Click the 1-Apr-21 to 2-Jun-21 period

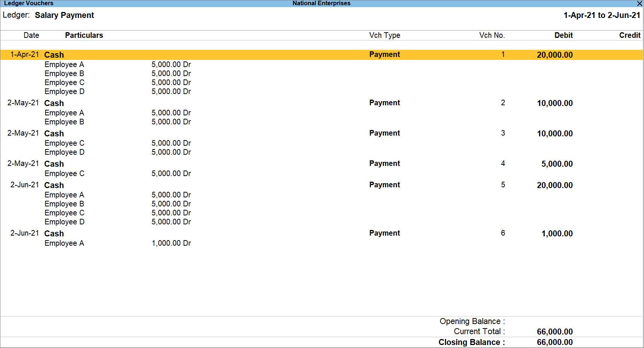pyautogui.click(x=602, y=15)
